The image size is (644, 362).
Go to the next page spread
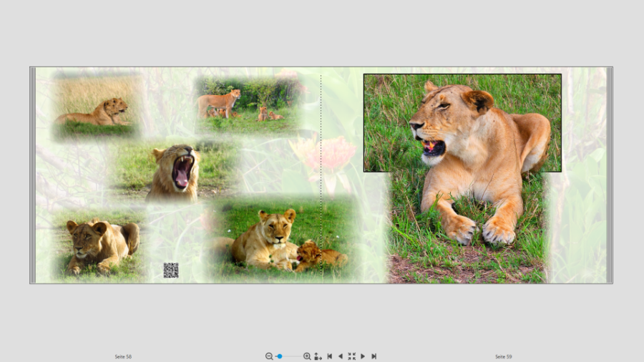coord(363,356)
